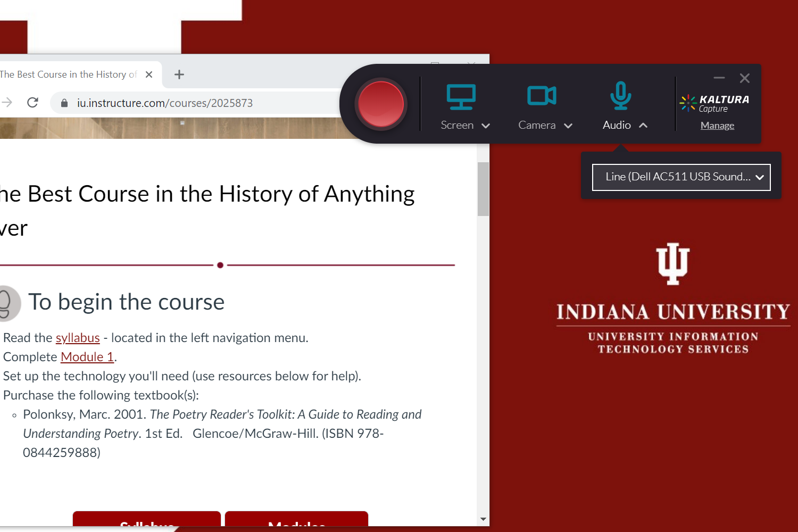Expand the Camera options chevron

(568, 126)
